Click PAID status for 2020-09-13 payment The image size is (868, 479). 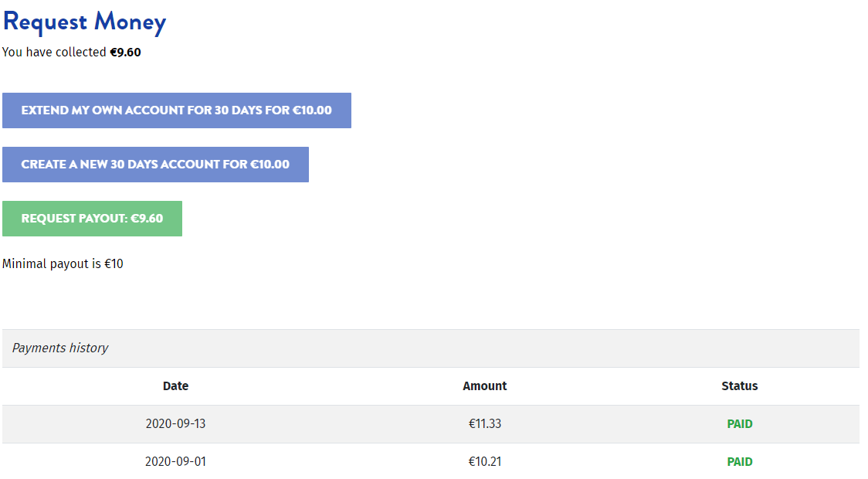pos(739,423)
